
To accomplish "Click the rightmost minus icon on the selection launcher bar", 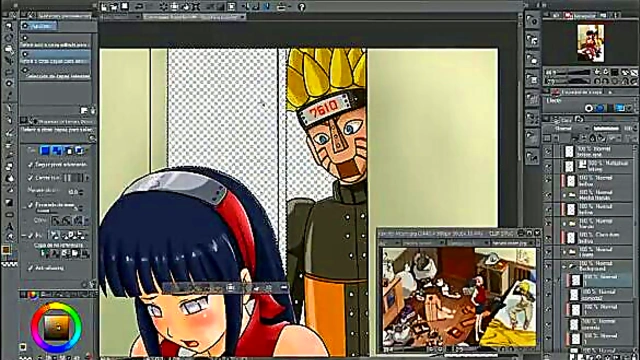I will coord(284,288).
